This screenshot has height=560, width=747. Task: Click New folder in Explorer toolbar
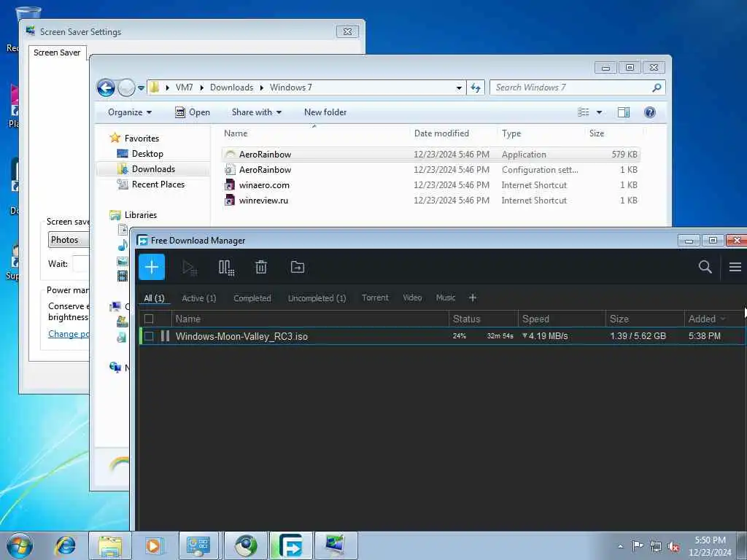tap(325, 112)
